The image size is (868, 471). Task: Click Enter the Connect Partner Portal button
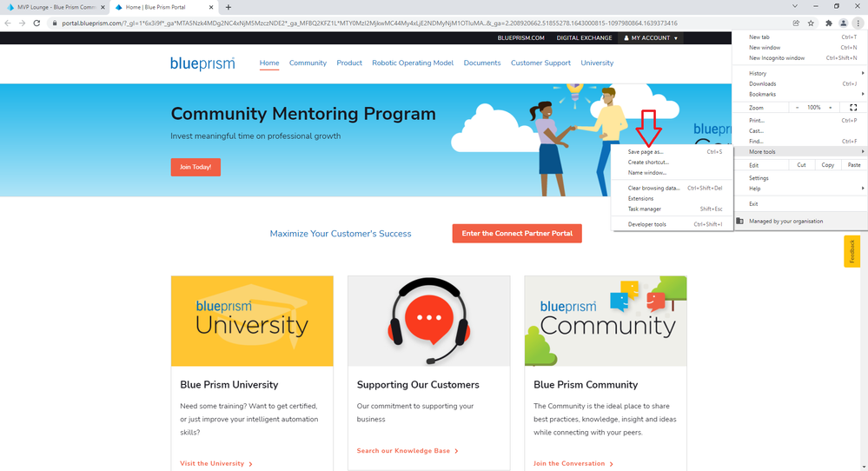click(x=517, y=234)
